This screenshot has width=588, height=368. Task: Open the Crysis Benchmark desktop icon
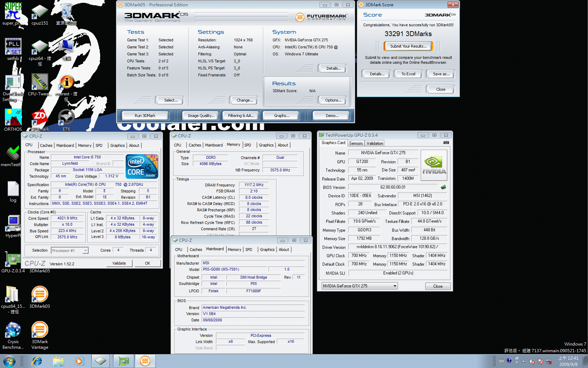tap(13, 335)
